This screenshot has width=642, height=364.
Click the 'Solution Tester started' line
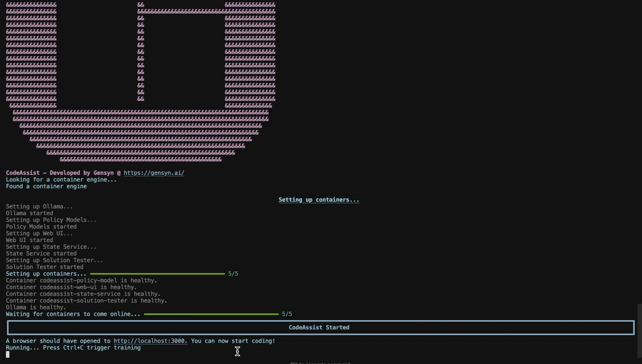[45, 267]
